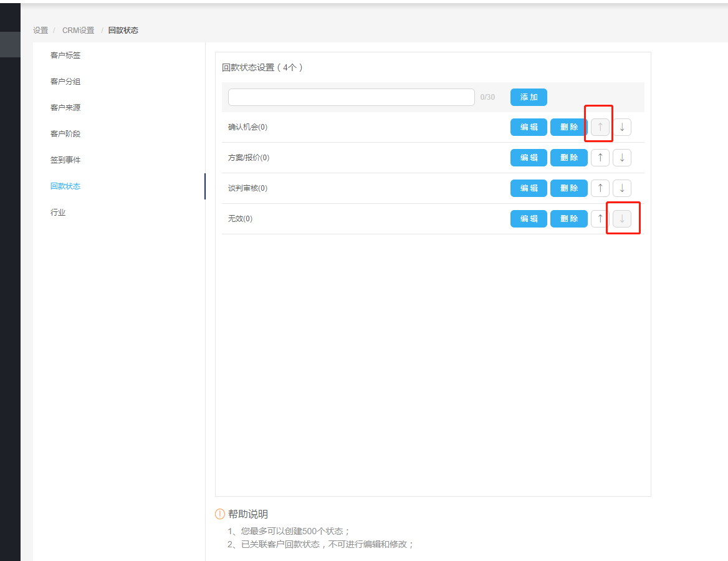Go to 客户阶段 settings
The height and width of the screenshot is (561, 728).
(x=65, y=134)
